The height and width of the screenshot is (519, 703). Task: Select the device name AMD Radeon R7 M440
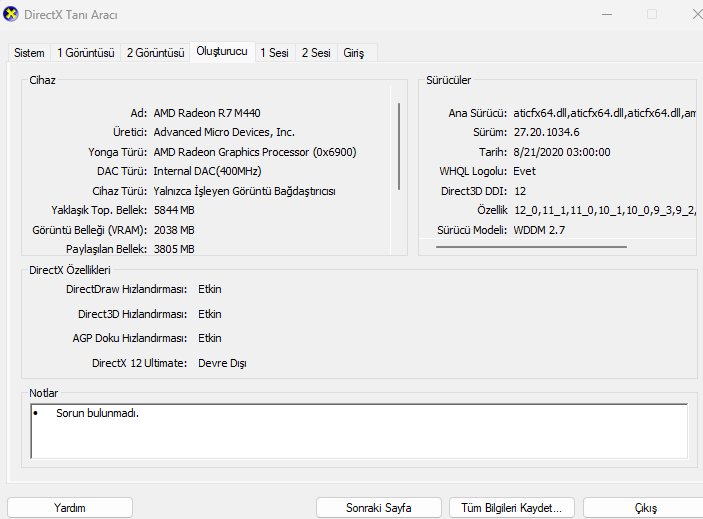point(207,113)
